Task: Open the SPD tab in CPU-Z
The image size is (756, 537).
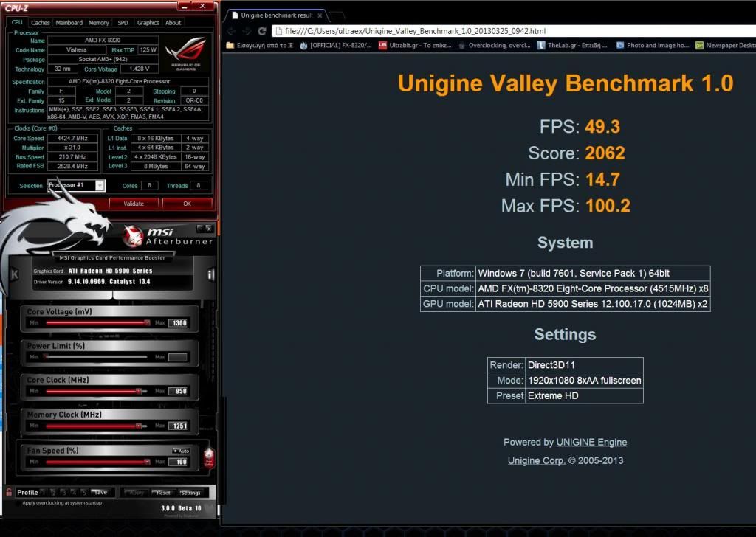Action: click(x=123, y=23)
